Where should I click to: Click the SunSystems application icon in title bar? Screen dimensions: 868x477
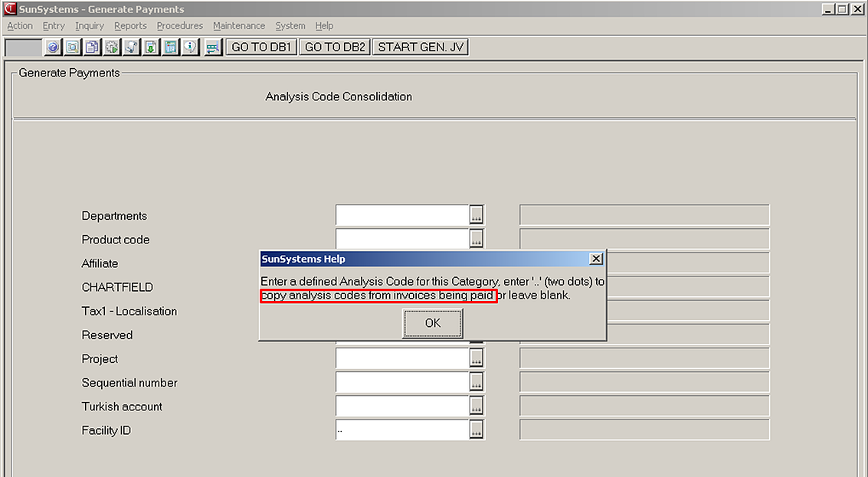[x=10, y=9]
